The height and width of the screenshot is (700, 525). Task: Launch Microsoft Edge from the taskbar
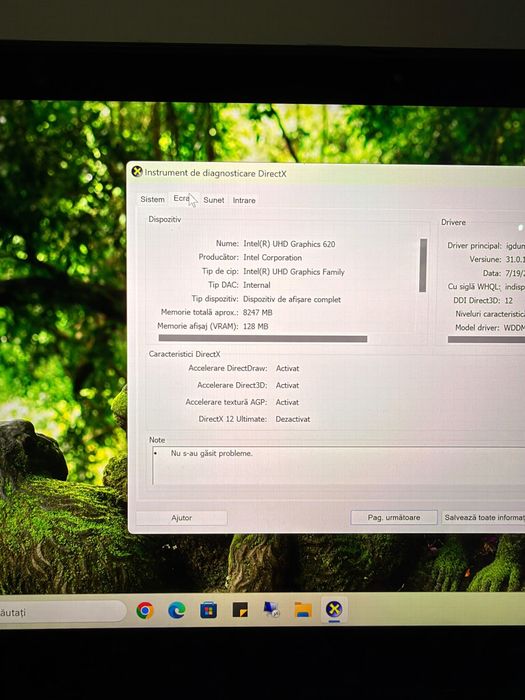176,610
